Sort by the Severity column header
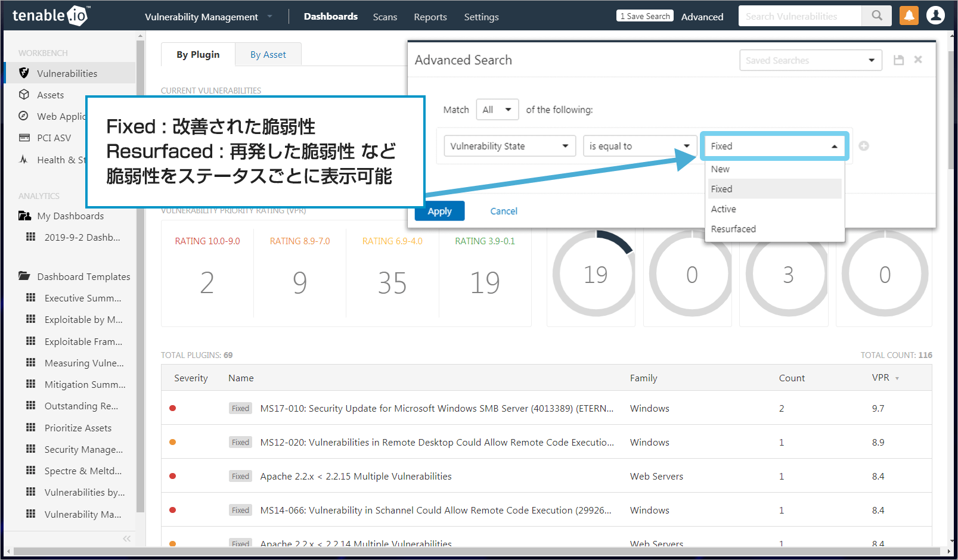Screen dimensions: 958x560 191,378
